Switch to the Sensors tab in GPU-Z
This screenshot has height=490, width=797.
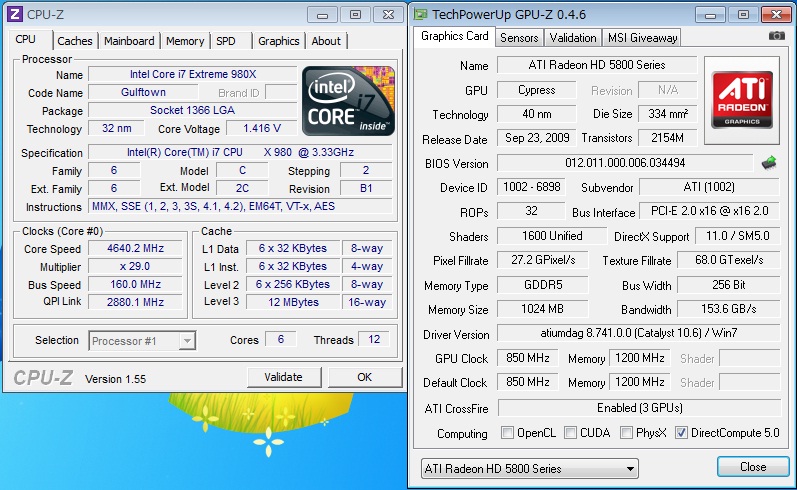(519, 38)
